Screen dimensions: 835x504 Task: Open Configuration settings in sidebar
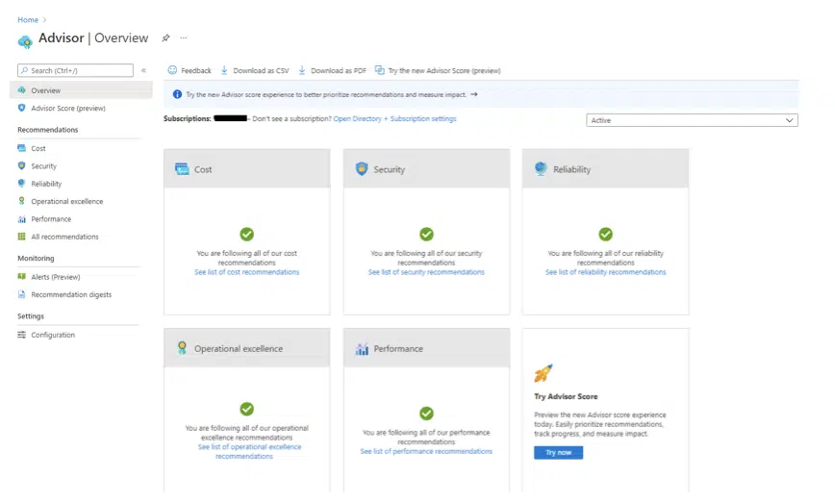(53, 335)
